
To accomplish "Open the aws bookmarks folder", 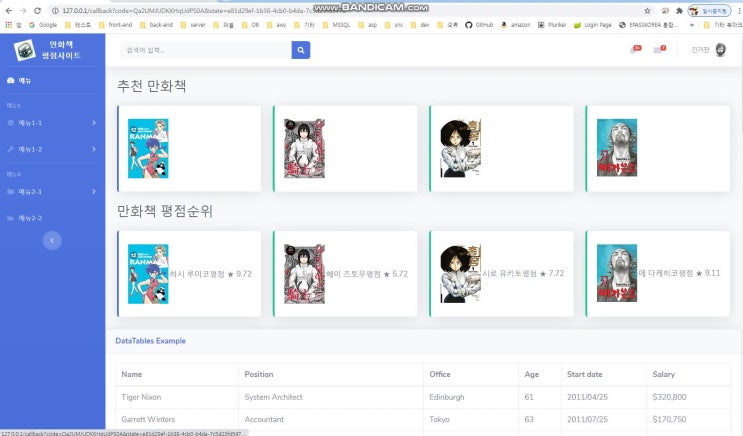I will tap(277, 25).
